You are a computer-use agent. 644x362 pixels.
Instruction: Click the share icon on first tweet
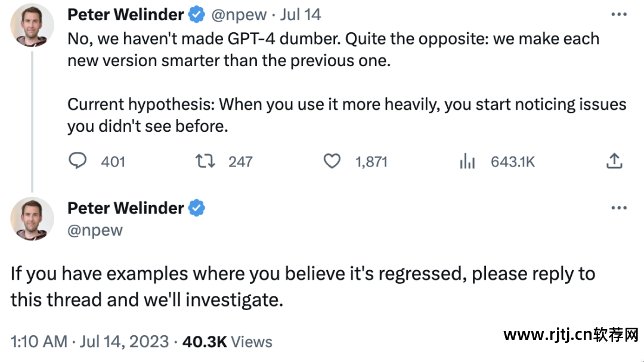pos(615,161)
